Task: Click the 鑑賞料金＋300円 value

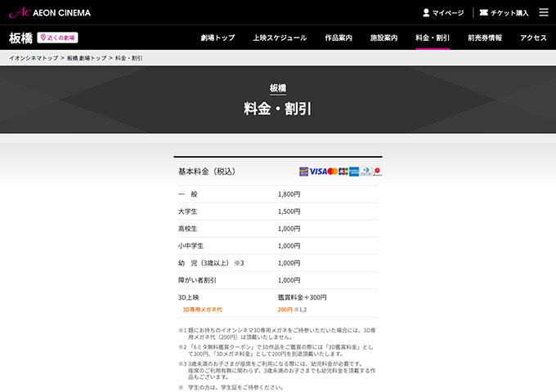Action: pos(302,297)
